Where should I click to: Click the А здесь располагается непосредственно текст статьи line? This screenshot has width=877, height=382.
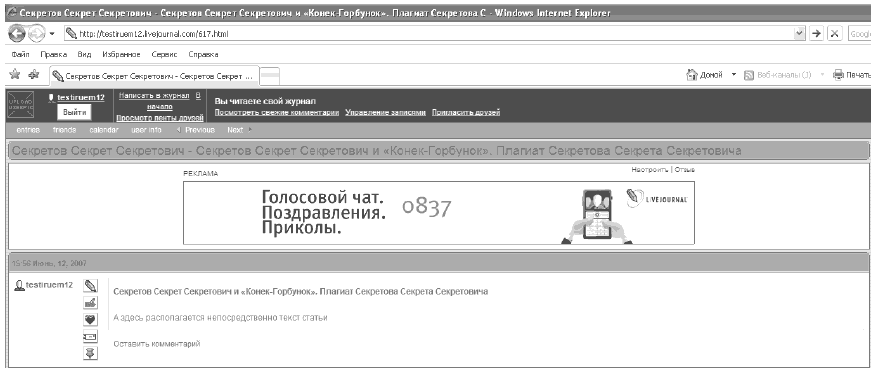(x=220, y=318)
